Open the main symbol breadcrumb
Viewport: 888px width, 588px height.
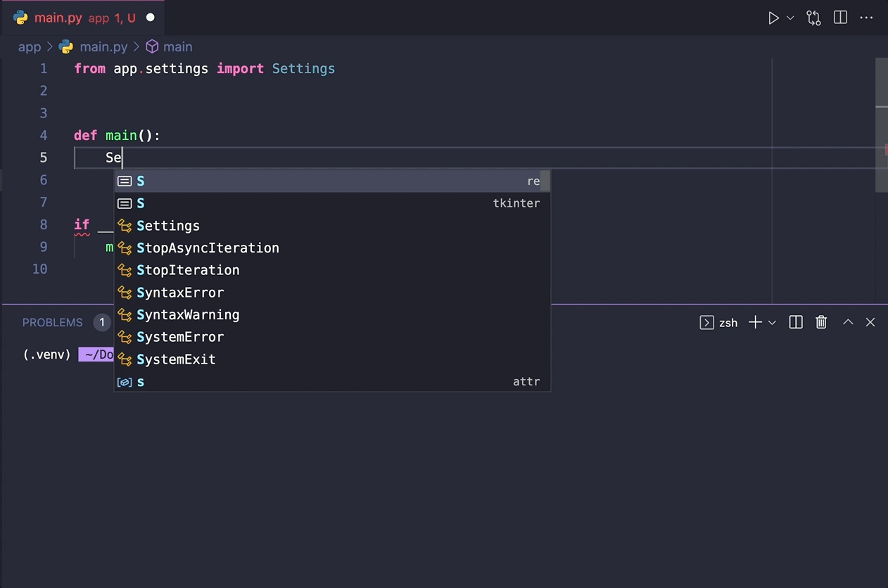tap(178, 46)
